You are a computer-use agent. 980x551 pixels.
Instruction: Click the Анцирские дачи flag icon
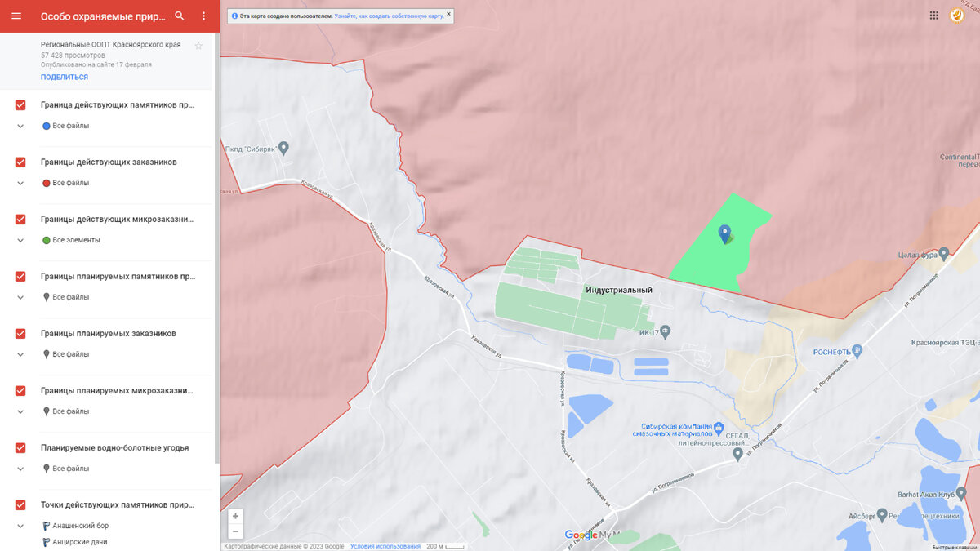(x=46, y=542)
